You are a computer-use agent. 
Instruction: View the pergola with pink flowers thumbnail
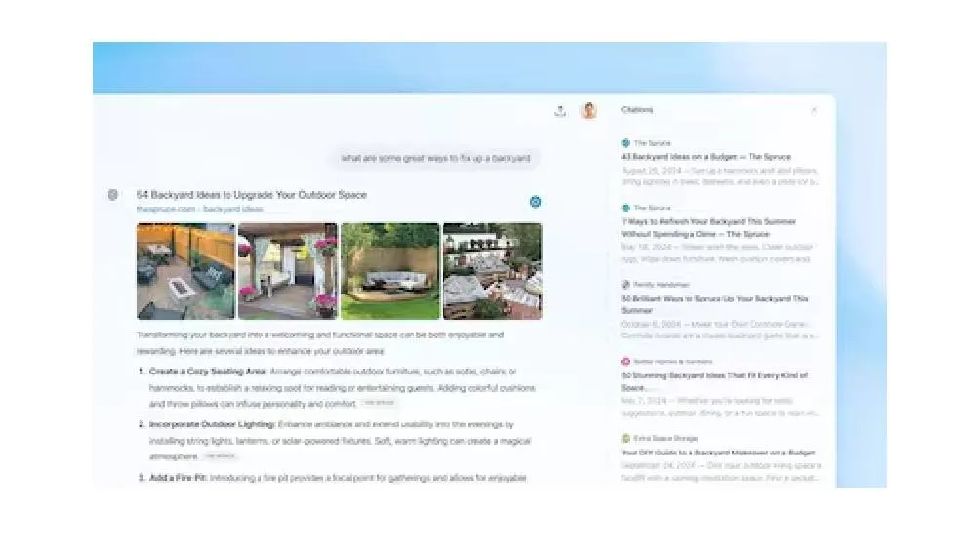(x=288, y=271)
